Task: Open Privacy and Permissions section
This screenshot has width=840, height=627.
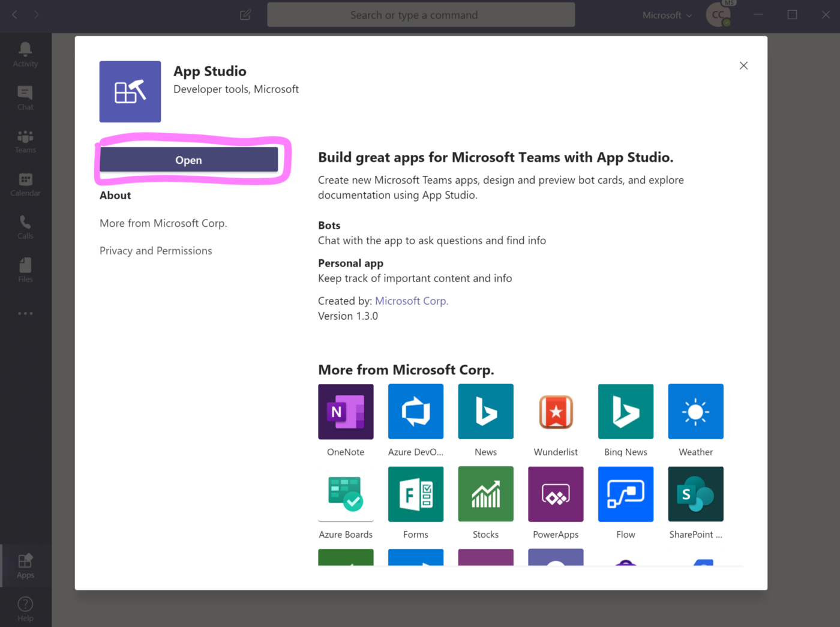Action: click(156, 251)
